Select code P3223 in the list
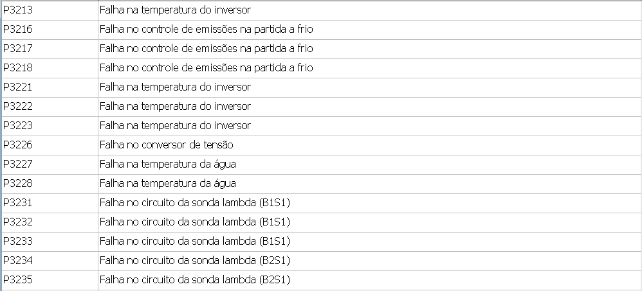Screen dimensions: 644x291 tap(18, 126)
